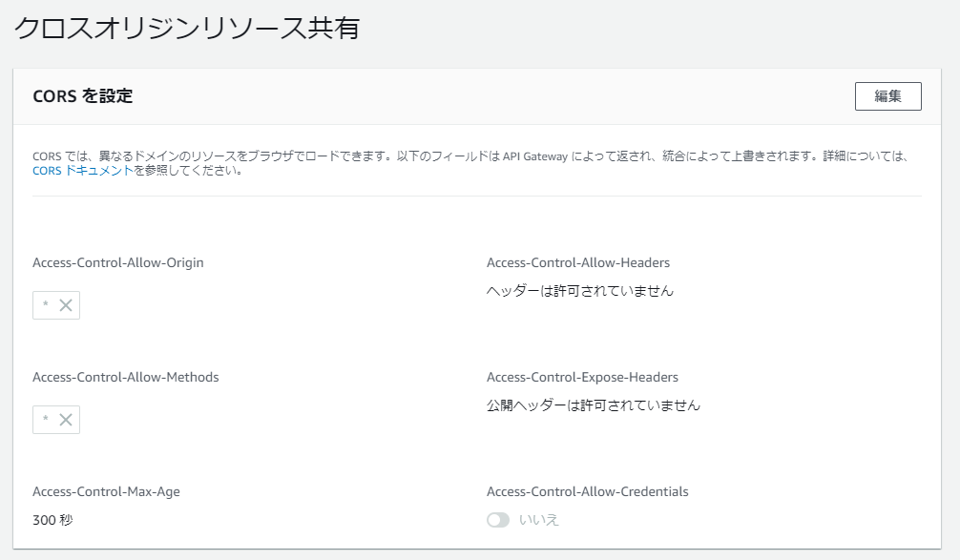The height and width of the screenshot is (560, 960).
Task: Select the asterisk token under Access-Control-Allow-Methods
Action: pyautogui.click(x=45, y=421)
